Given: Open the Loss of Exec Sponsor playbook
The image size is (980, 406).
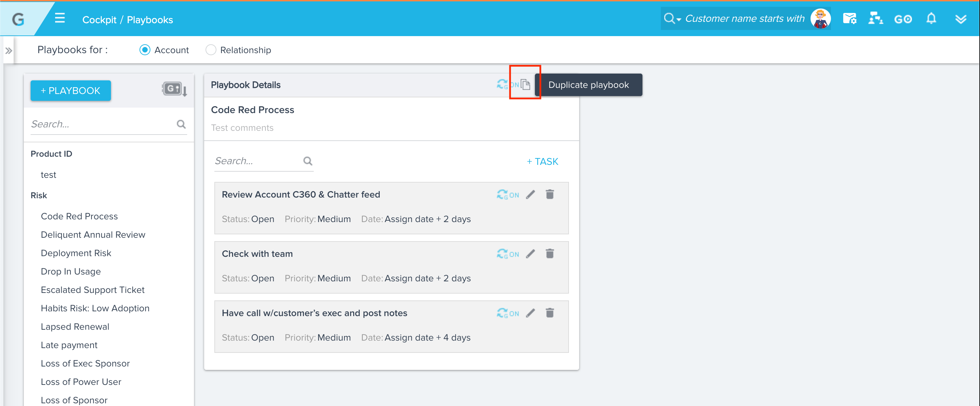Looking at the screenshot, I should [85, 363].
